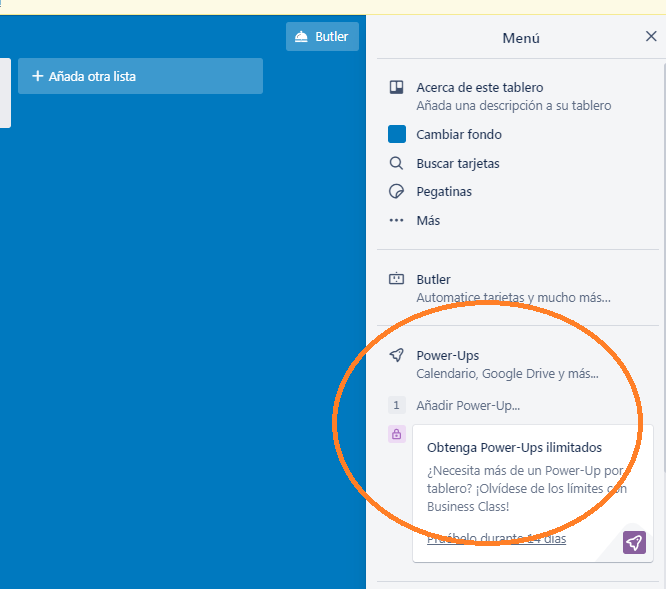Click 'Añada otra lista' to add a list
666x589 pixels.
tap(140, 76)
